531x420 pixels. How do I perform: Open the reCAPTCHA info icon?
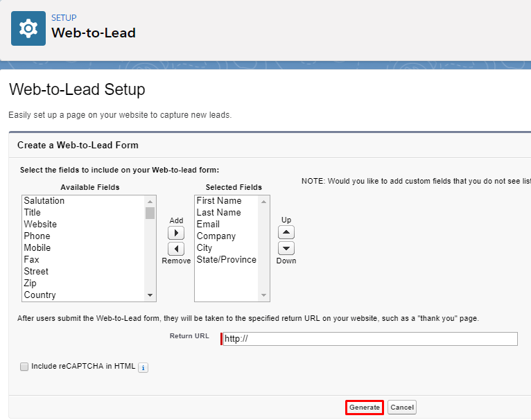pyautogui.click(x=143, y=367)
